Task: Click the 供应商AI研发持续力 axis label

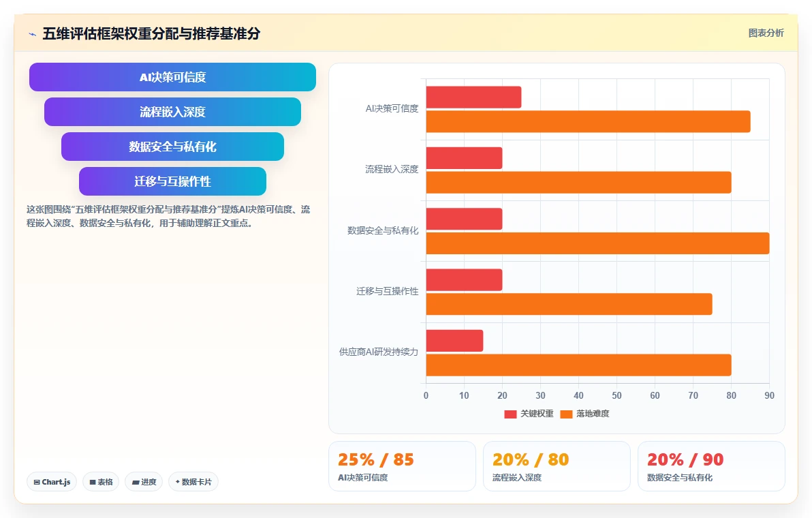Action: pos(379,352)
